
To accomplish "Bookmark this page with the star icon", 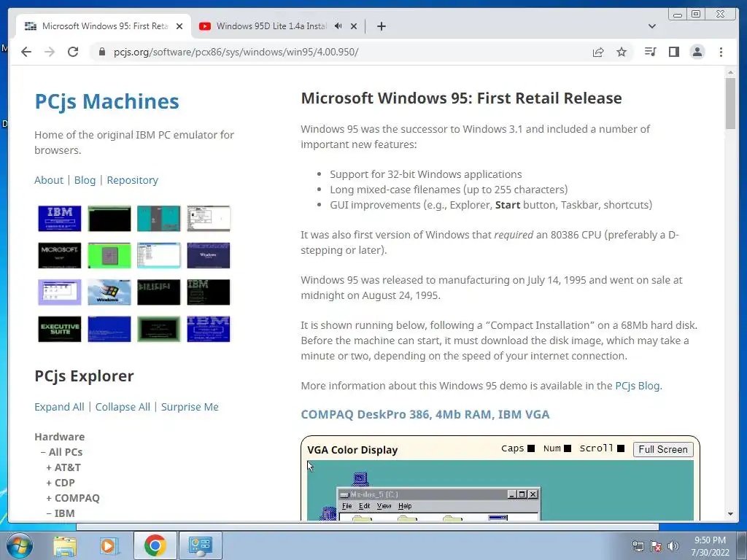I will click(622, 52).
